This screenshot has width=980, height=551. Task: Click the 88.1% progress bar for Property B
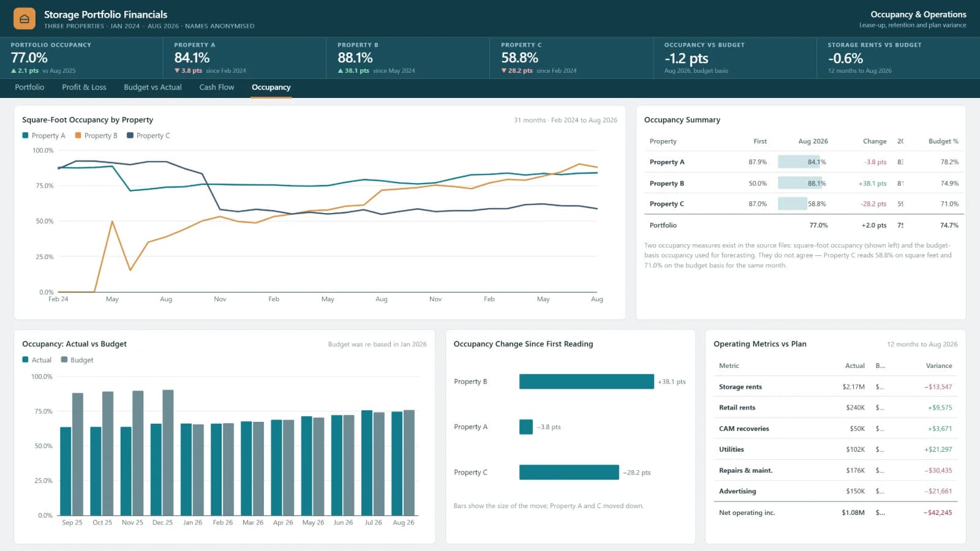(x=800, y=183)
